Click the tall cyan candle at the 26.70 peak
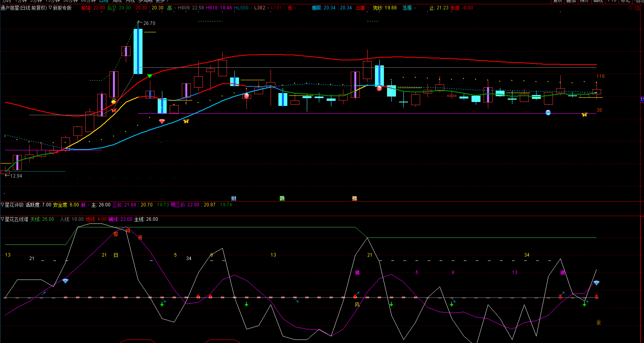 point(138,51)
